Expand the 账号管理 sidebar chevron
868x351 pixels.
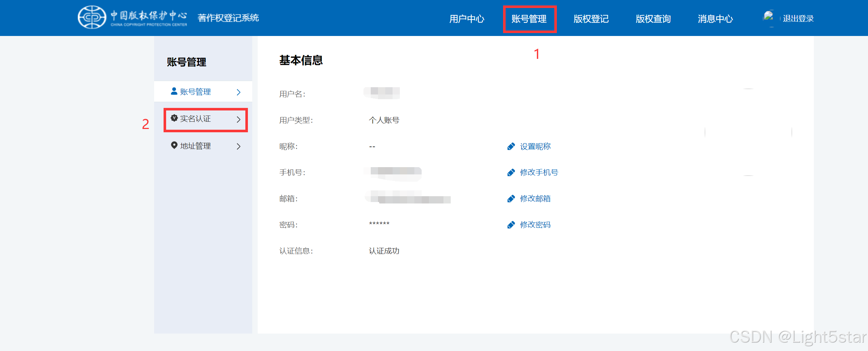(238, 92)
